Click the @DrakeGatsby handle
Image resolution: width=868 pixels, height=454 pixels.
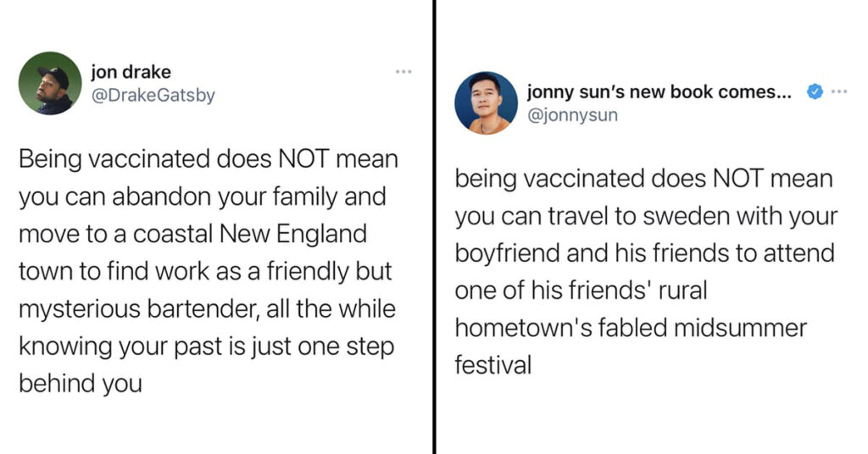tap(153, 95)
